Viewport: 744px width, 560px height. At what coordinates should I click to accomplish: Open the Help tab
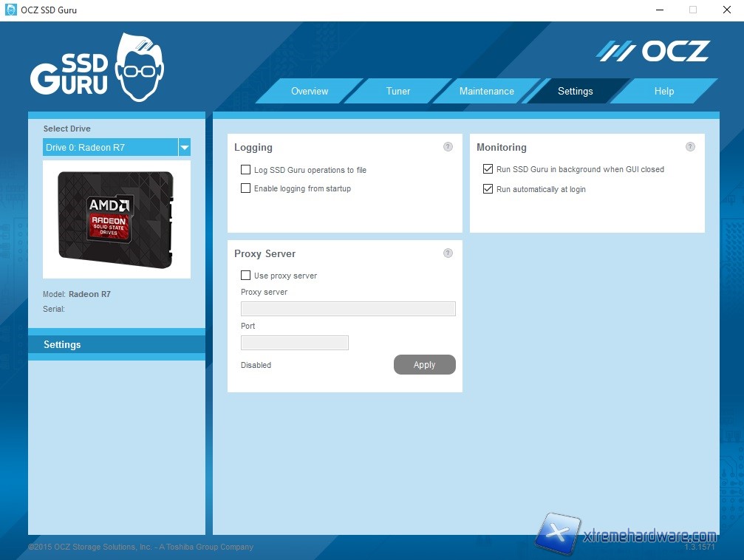[663, 91]
